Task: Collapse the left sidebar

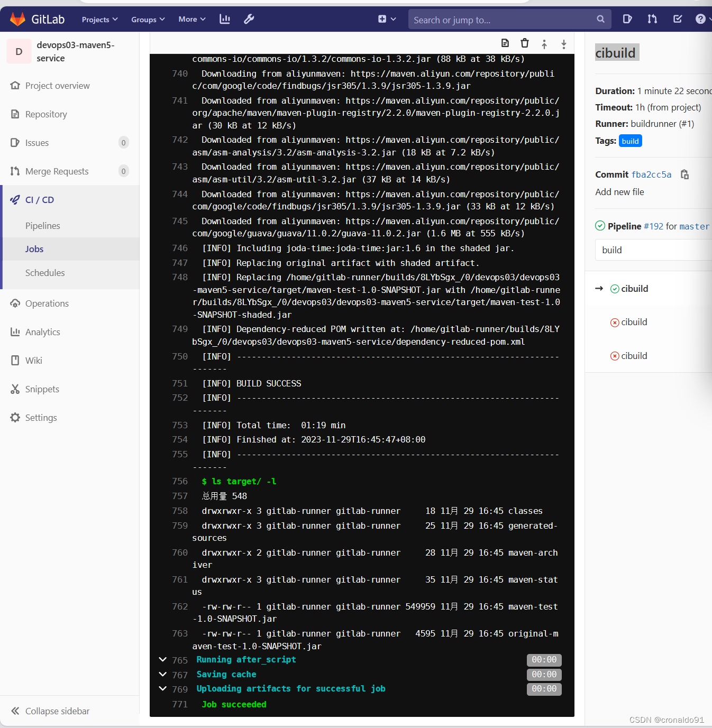Action: pos(57,711)
